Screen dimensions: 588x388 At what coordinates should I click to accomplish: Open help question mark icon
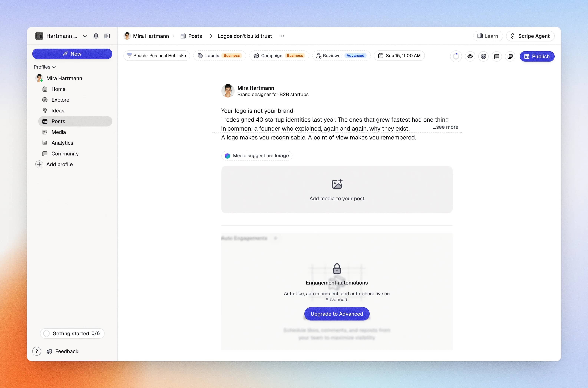[37, 351]
